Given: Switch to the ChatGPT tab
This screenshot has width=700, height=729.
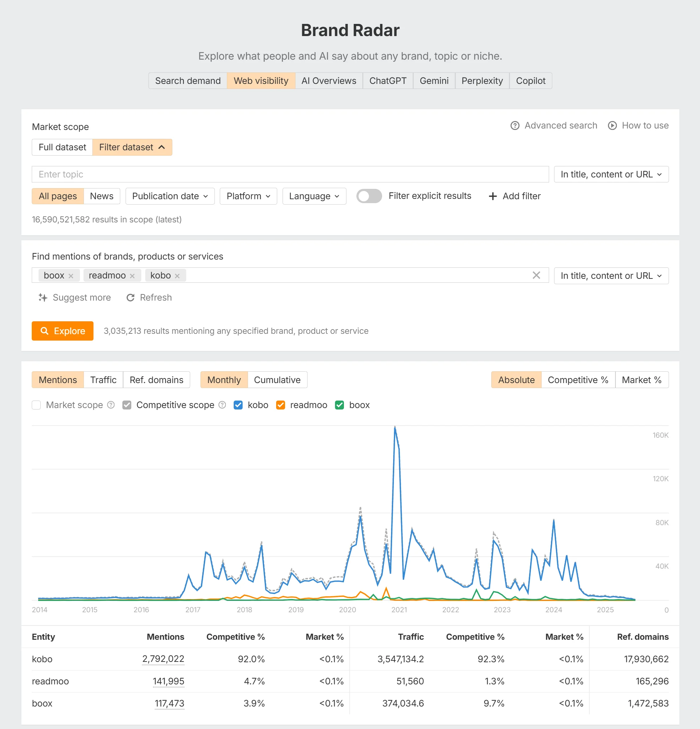Looking at the screenshot, I should 387,81.
